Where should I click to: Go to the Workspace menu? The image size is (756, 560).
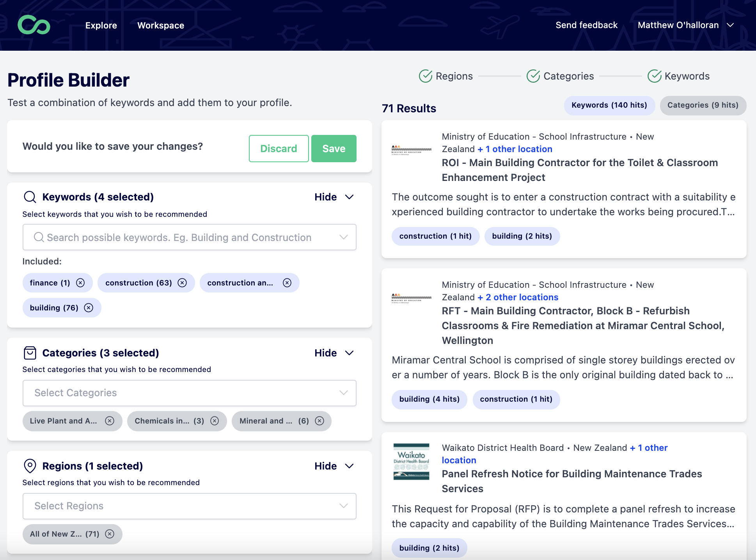[x=161, y=25]
